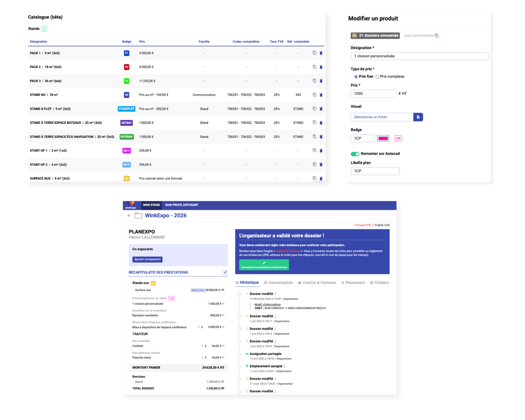Image resolution: width=525 pixels, height=420 pixels.
Task: Click Ajouter co-exposant button
Action: (147, 259)
